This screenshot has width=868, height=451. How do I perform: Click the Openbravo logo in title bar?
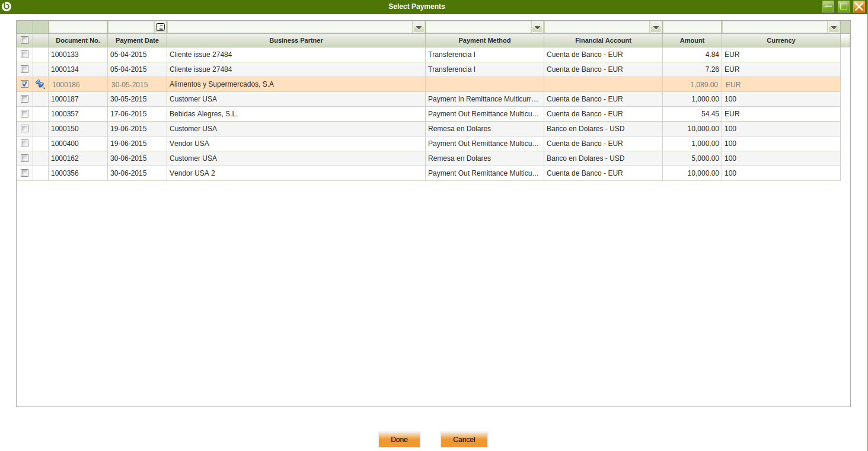7,7
